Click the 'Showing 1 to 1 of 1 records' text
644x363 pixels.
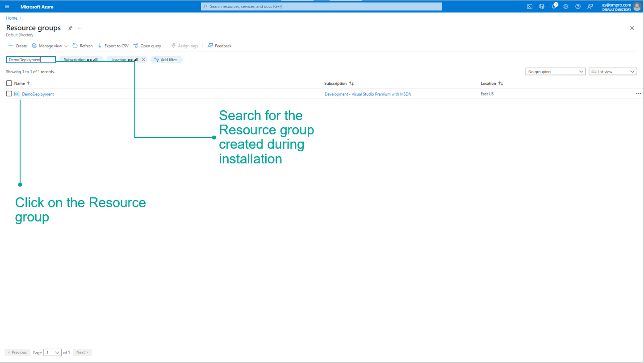coord(30,72)
